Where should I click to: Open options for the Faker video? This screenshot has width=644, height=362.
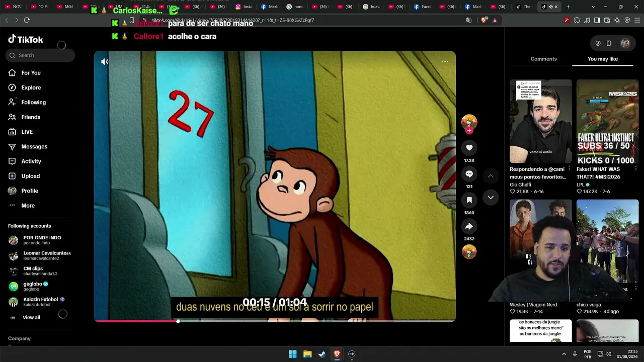pyautogui.click(x=635, y=169)
